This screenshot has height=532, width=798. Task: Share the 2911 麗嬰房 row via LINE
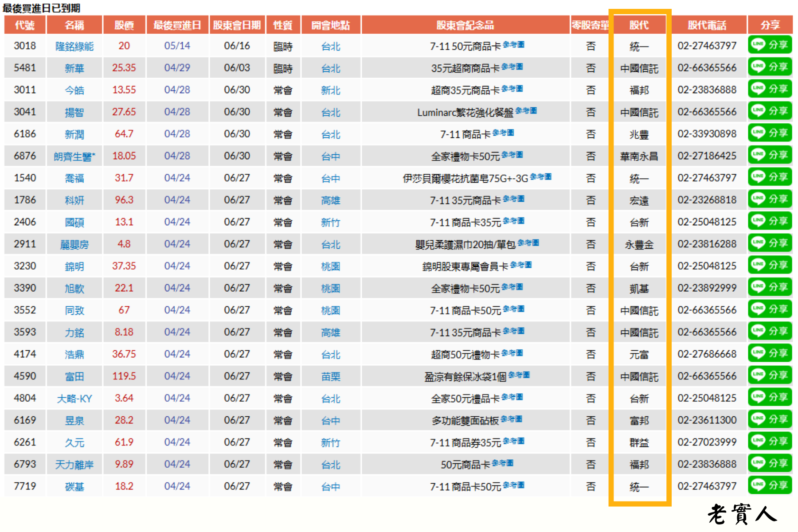pos(770,243)
